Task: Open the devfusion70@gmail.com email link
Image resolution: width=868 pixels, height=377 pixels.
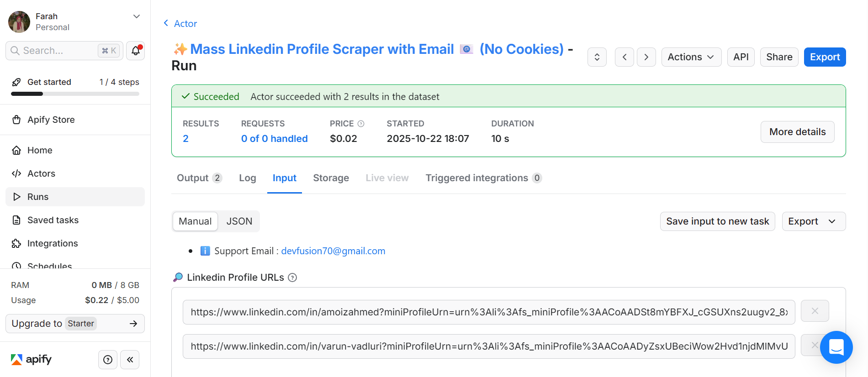Action: click(333, 251)
